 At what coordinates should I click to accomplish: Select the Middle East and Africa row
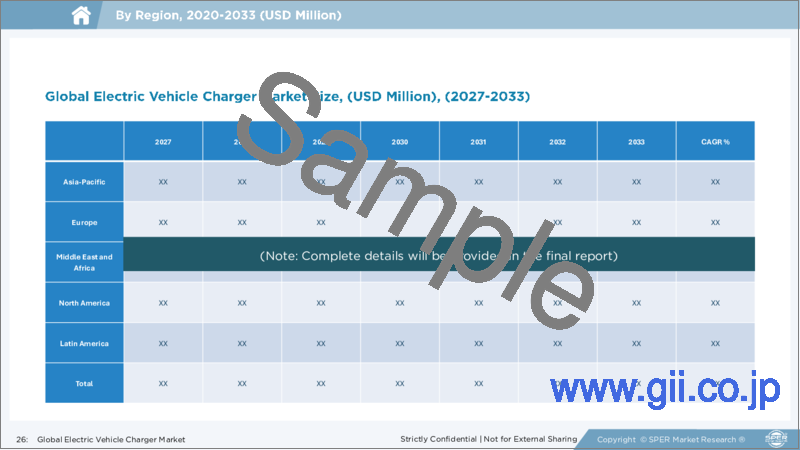84,262
